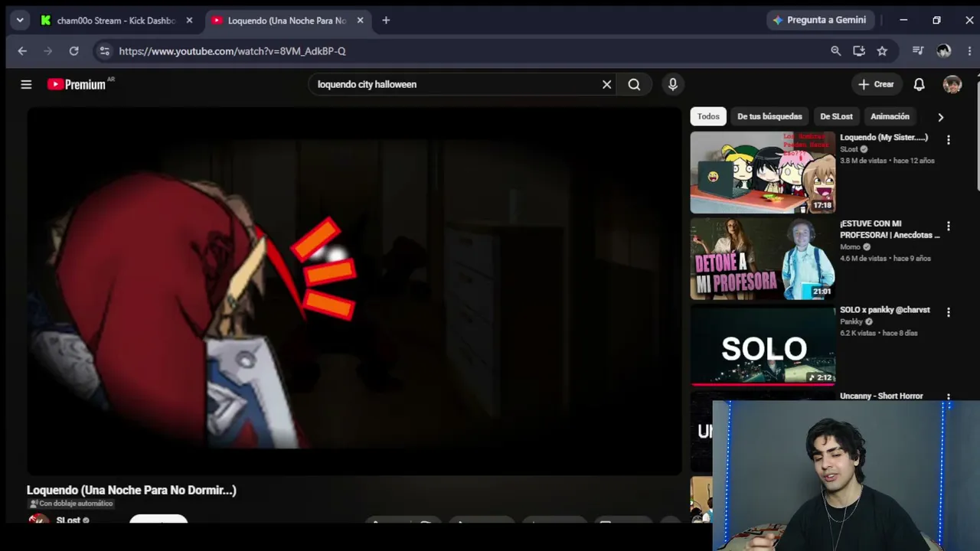
Task: Clear the YouTube search query
Action: (x=606, y=84)
